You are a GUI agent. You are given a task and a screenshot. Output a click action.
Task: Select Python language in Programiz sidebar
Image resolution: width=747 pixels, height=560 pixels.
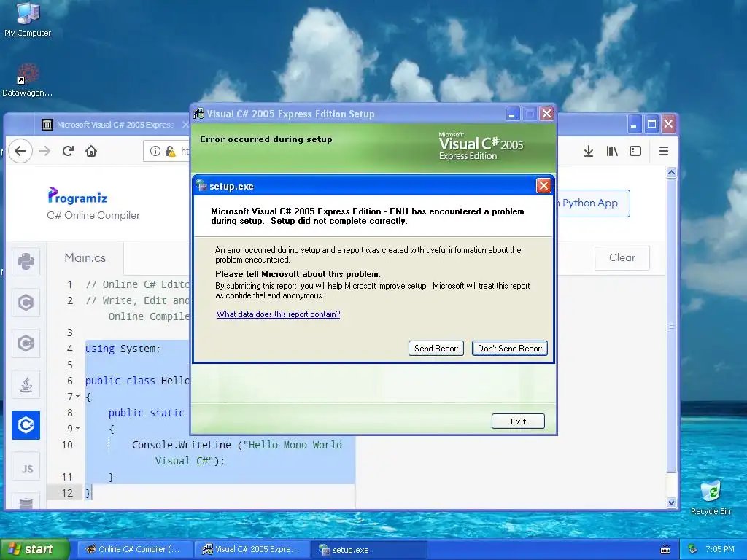point(26,262)
